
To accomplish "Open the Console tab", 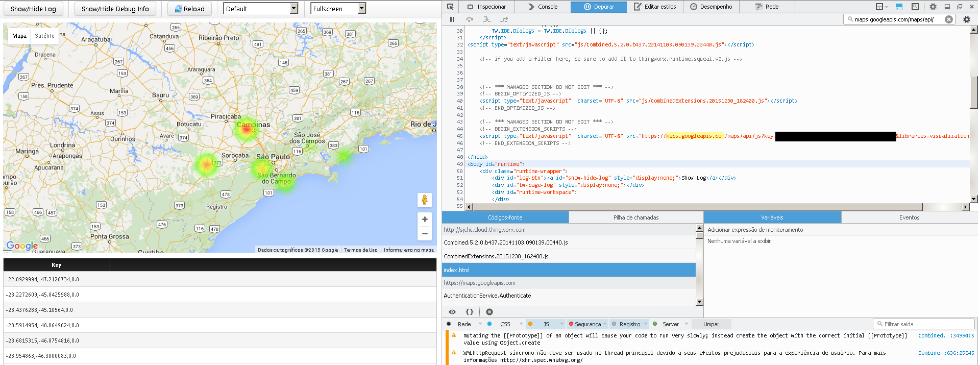I will pos(543,7).
